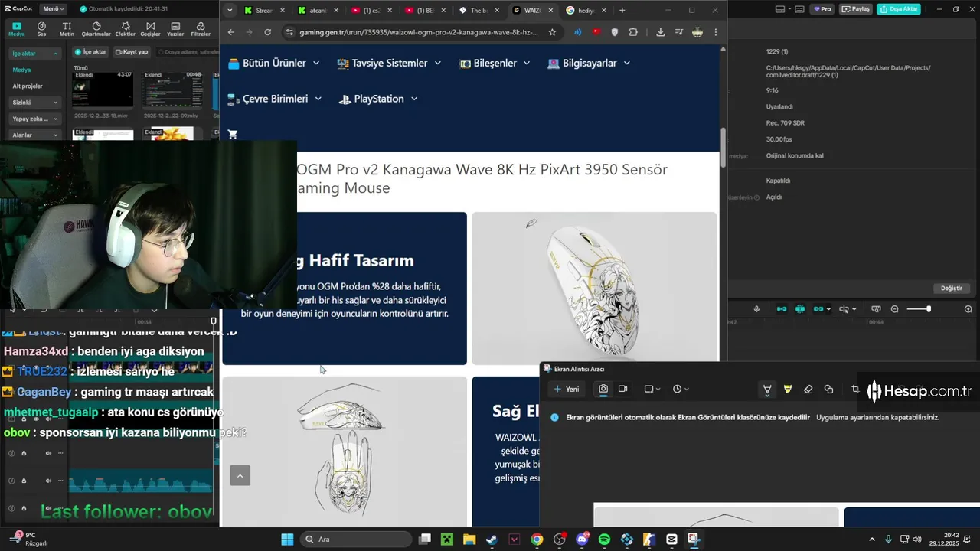Open Chrome downloads icon
This screenshot has height=551, width=980.
tap(660, 32)
